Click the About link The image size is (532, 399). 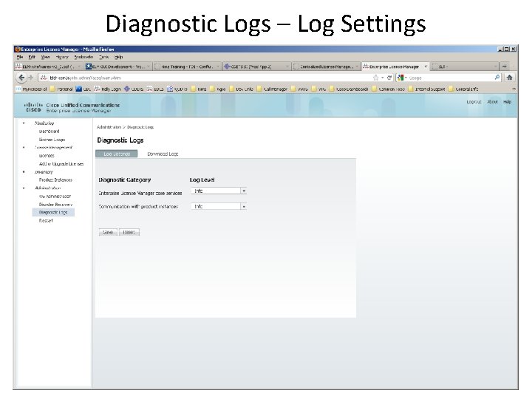click(492, 102)
